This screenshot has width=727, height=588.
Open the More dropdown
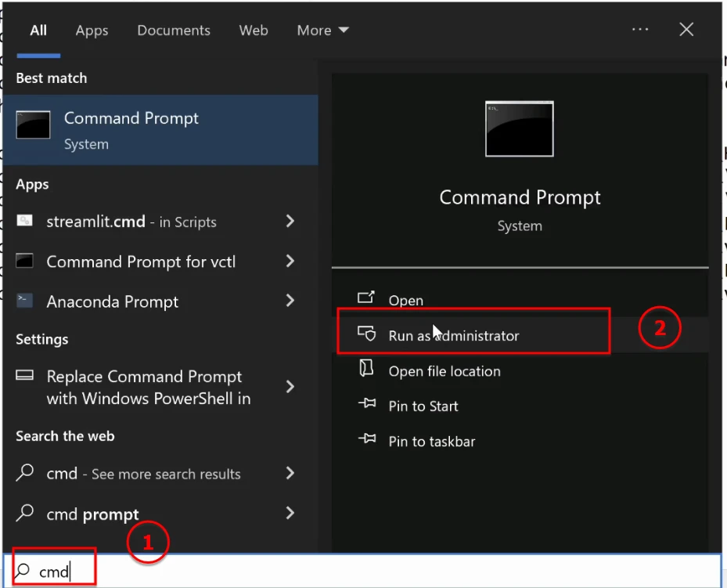[322, 30]
